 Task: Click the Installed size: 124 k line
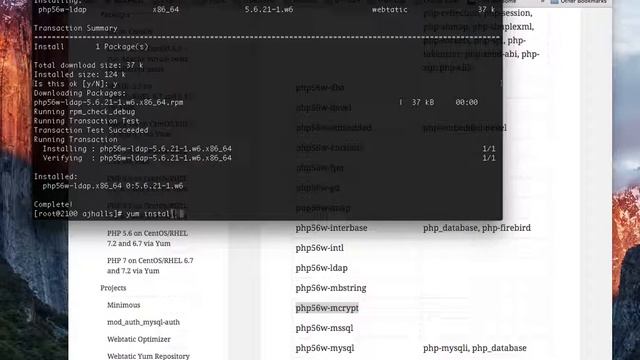(x=80, y=75)
